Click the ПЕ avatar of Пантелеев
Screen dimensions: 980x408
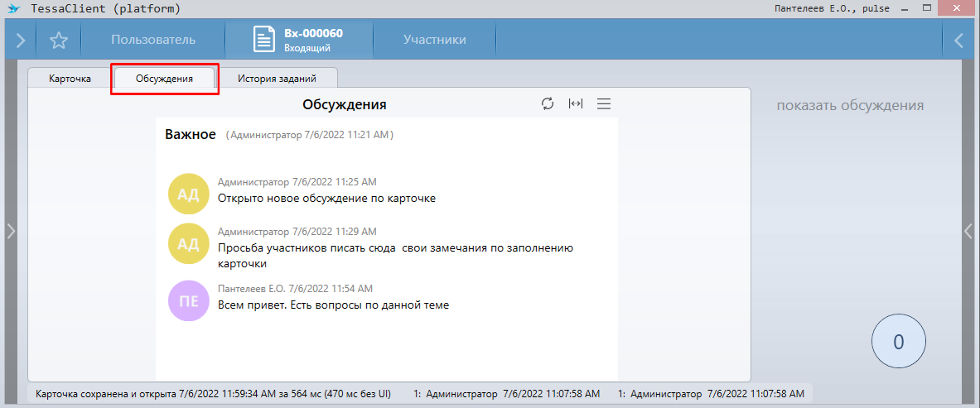[x=189, y=301]
